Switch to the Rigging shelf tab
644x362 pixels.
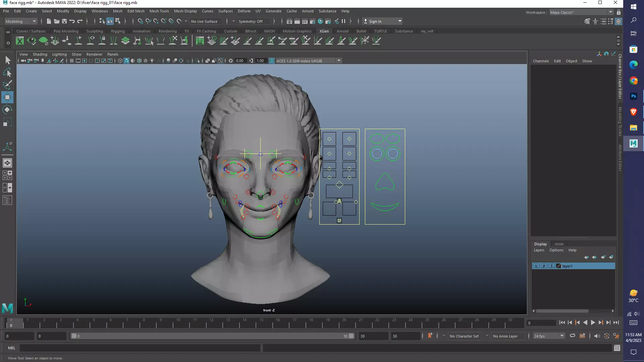(x=118, y=31)
